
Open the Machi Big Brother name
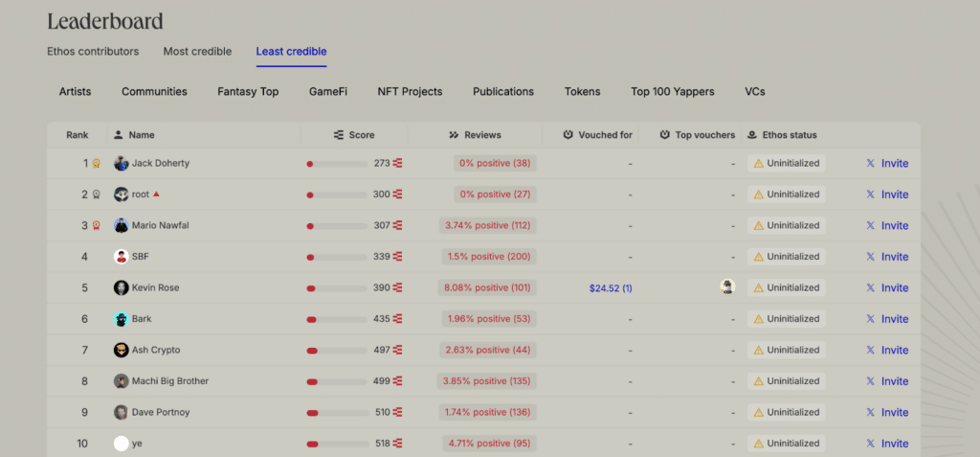(x=170, y=381)
